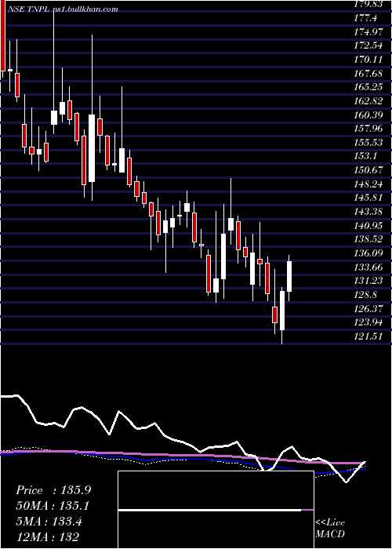The width and height of the screenshot is (392, 549).
Task: Click the 138.52 price axis label
Action: coord(368,239)
